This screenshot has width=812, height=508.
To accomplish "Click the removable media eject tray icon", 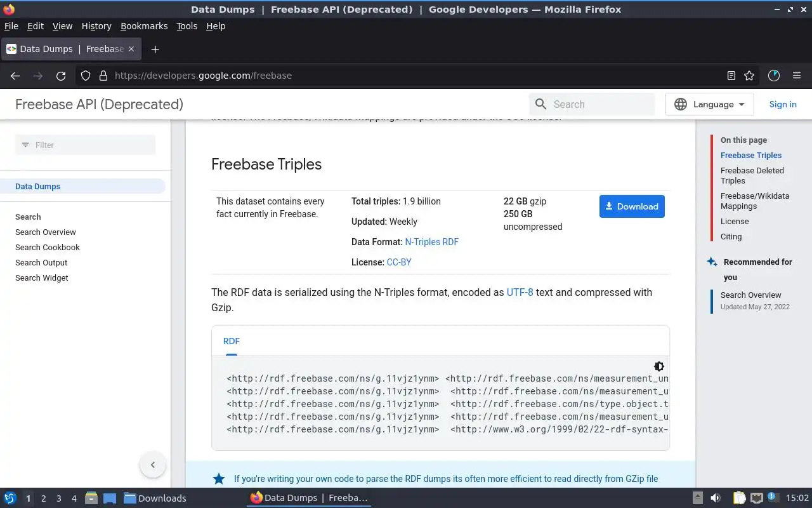I will [697, 498].
